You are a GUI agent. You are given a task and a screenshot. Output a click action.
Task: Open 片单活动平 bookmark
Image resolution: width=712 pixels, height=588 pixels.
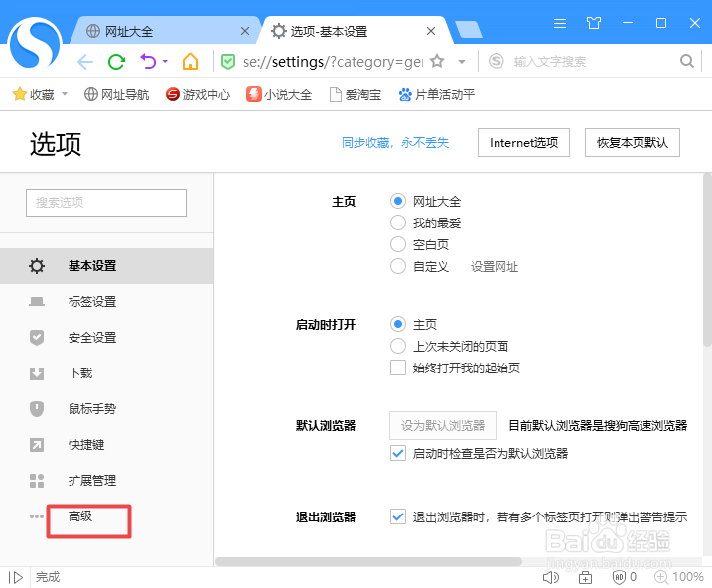(x=436, y=94)
